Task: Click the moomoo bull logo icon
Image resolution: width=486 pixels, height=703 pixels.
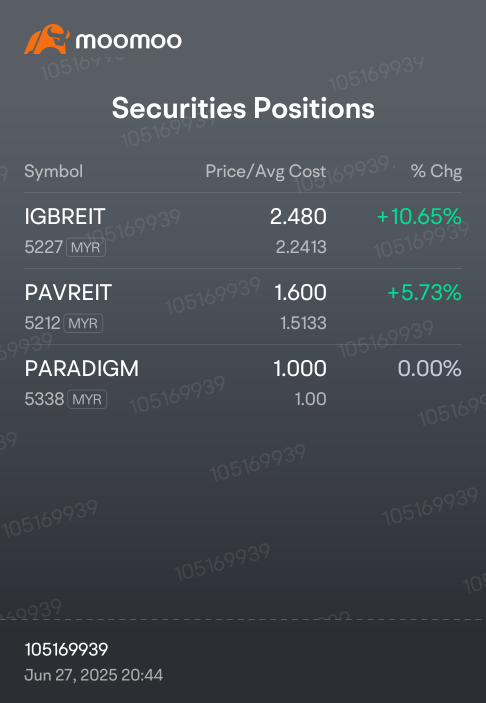Action: [47, 39]
